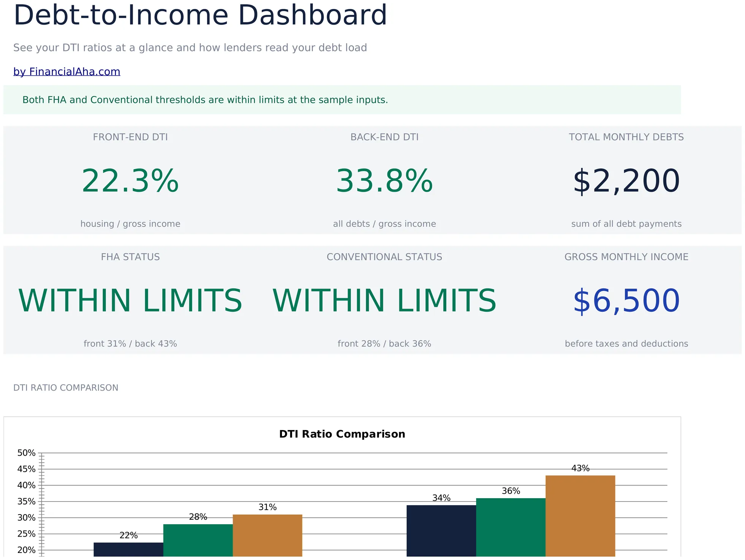Select the FHA STATUS heading
This screenshot has width=745, height=560.
click(130, 257)
